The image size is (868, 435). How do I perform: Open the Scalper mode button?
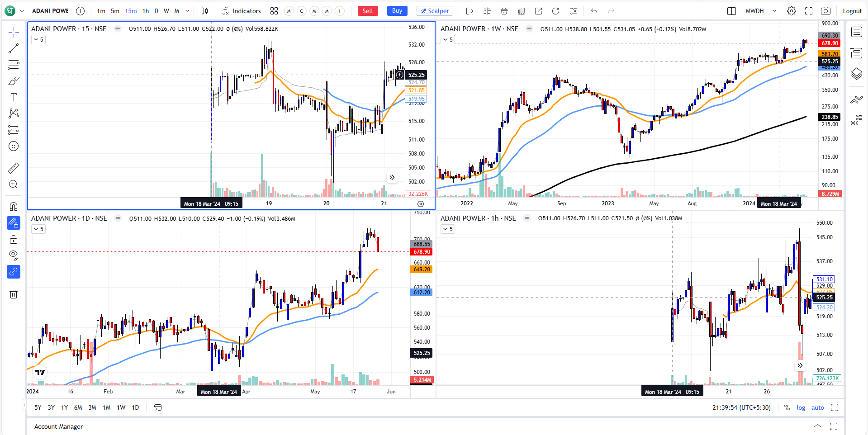coord(434,11)
